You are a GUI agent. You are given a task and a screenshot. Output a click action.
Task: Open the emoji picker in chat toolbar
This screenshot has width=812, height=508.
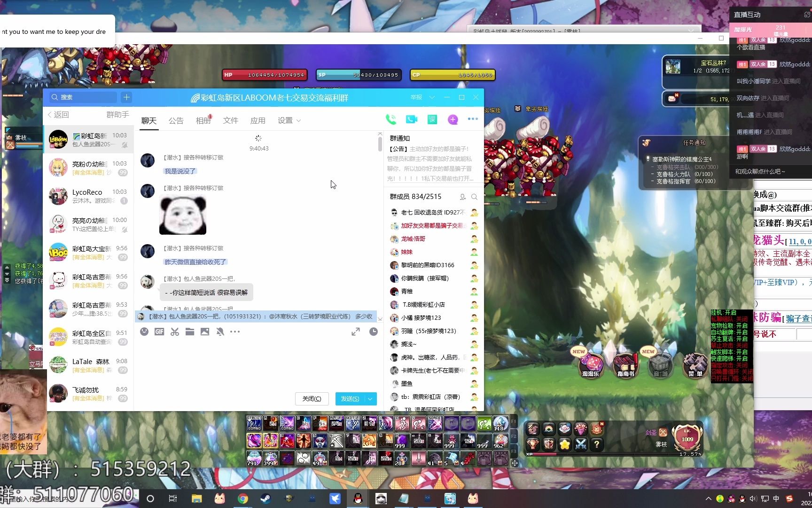(x=144, y=332)
